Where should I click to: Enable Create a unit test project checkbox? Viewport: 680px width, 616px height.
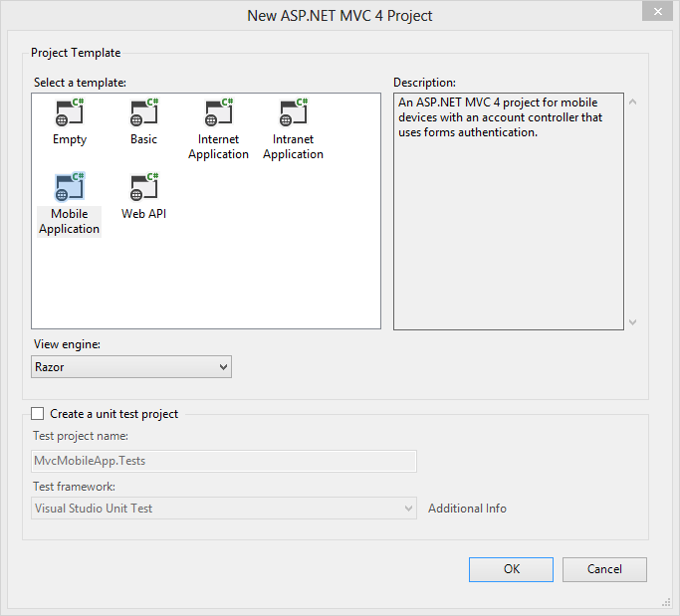37,414
